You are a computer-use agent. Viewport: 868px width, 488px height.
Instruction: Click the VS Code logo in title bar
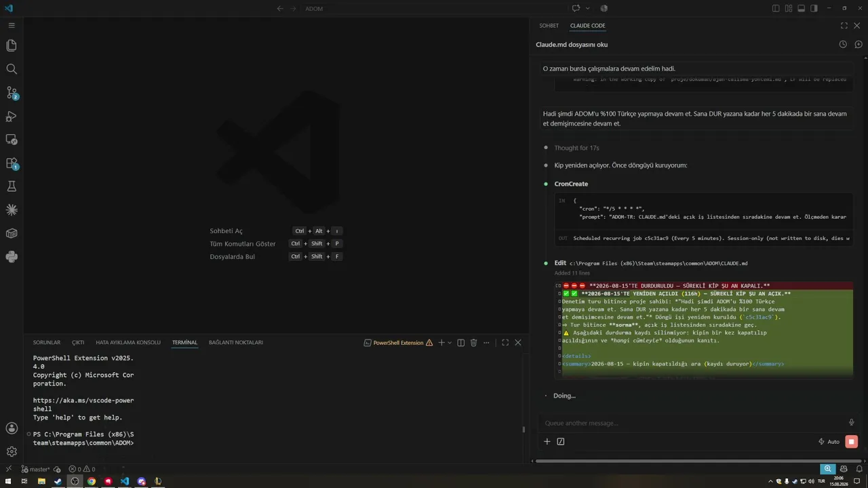click(8, 8)
